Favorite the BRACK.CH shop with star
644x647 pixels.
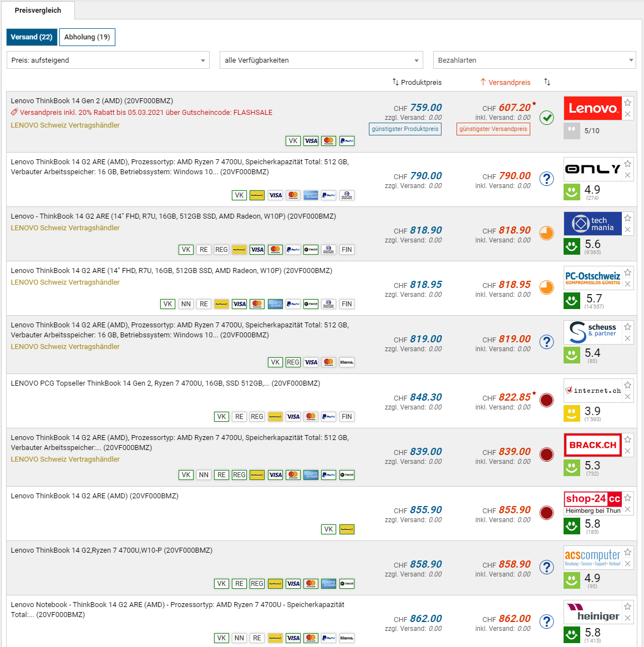(627, 439)
